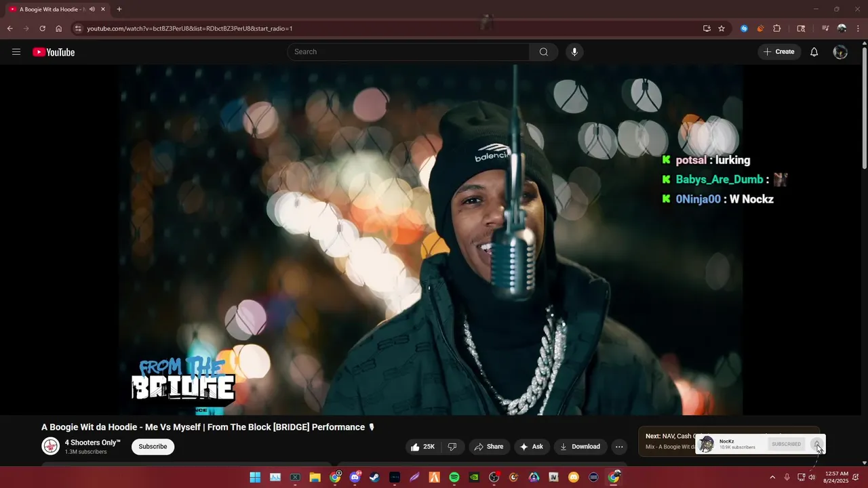This screenshot has width=868, height=488.
Task: Click the video title text
Action: coord(208,427)
